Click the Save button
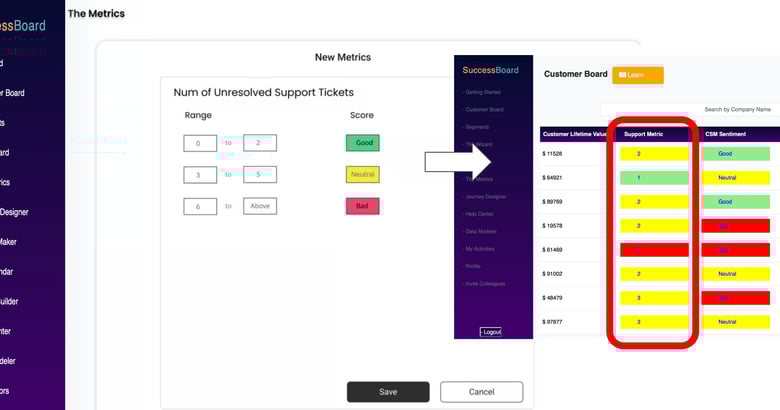The height and width of the screenshot is (410, 780). pyautogui.click(x=388, y=392)
